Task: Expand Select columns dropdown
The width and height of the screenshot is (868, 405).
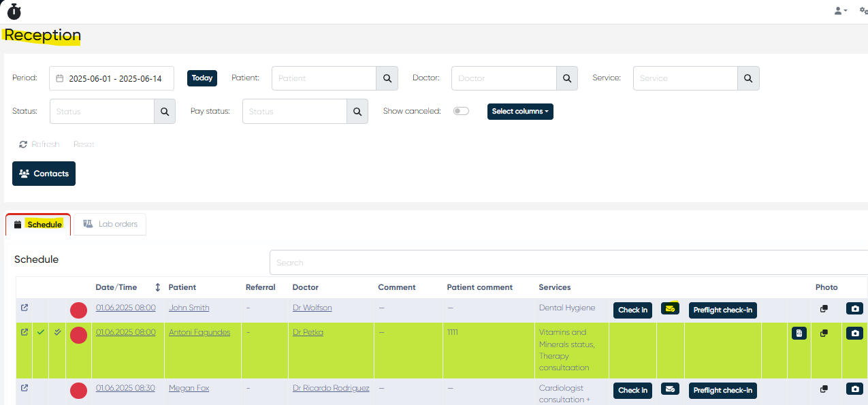Action: (520, 112)
